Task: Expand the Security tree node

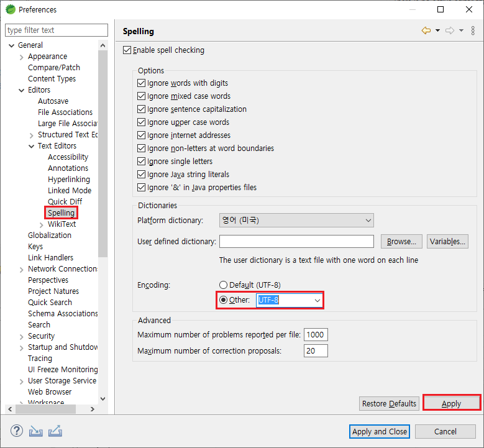Action: 21,337
